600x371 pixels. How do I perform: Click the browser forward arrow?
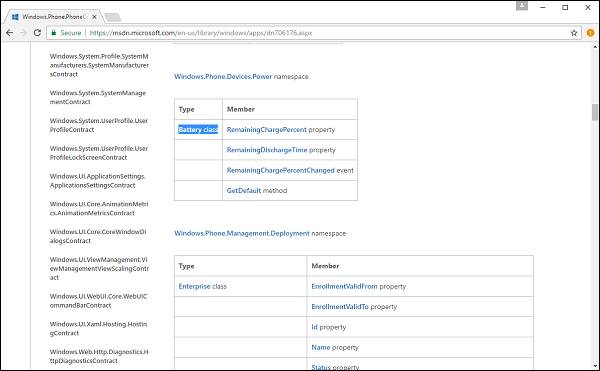tap(23, 33)
